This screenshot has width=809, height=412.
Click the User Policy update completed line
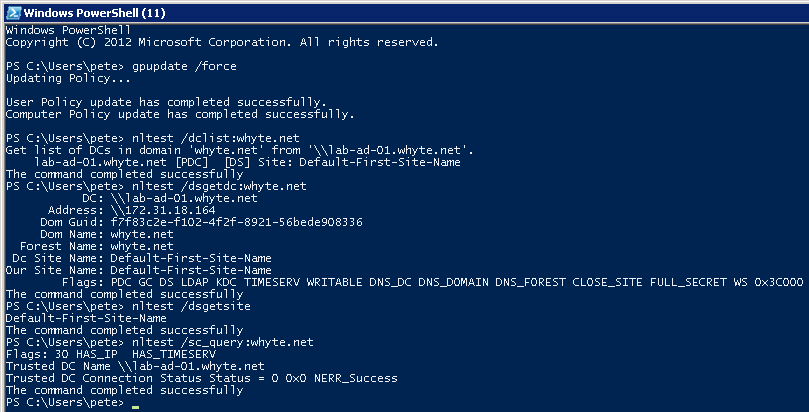(166, 103)
